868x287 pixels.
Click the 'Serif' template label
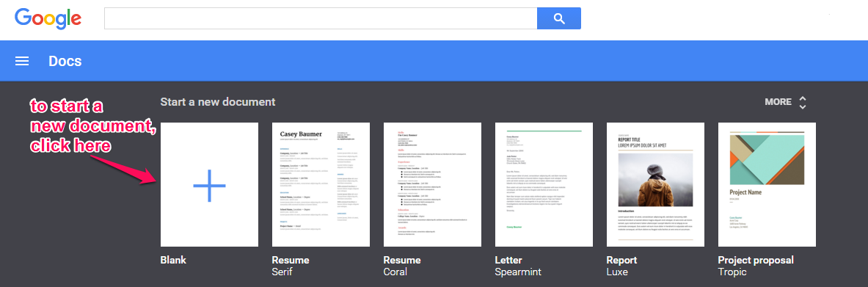coord(282,272)
